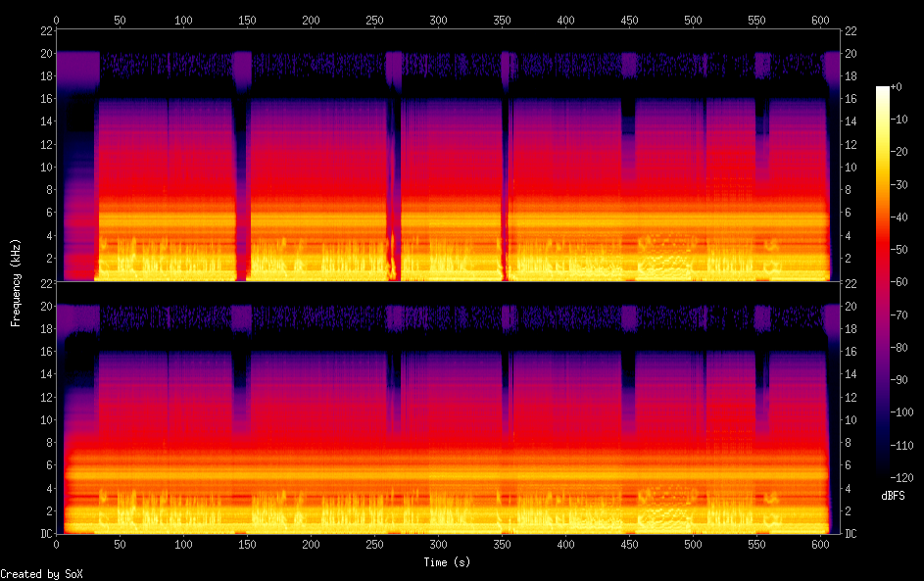The height and width of the screenshot is (581, 924).
Task: Select "-70" on the dBFS scale
Action: tap(900, 315)
